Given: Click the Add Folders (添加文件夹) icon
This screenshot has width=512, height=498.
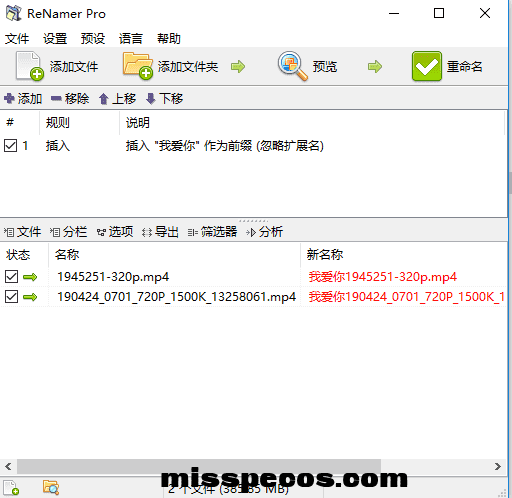Looking at the screenshot, I should [138, 66].
